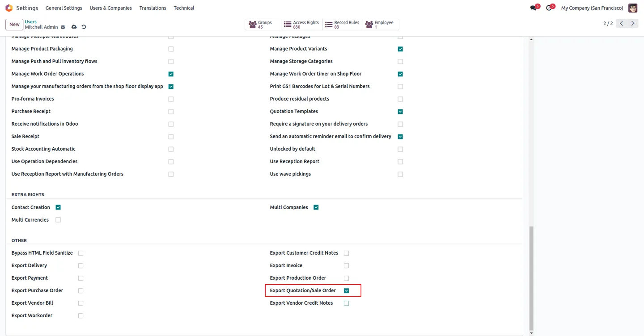Discard changes with the undo arrow icon
This screenshot has width=644, height=336.
pyautogui.click(x=84, y=27)
